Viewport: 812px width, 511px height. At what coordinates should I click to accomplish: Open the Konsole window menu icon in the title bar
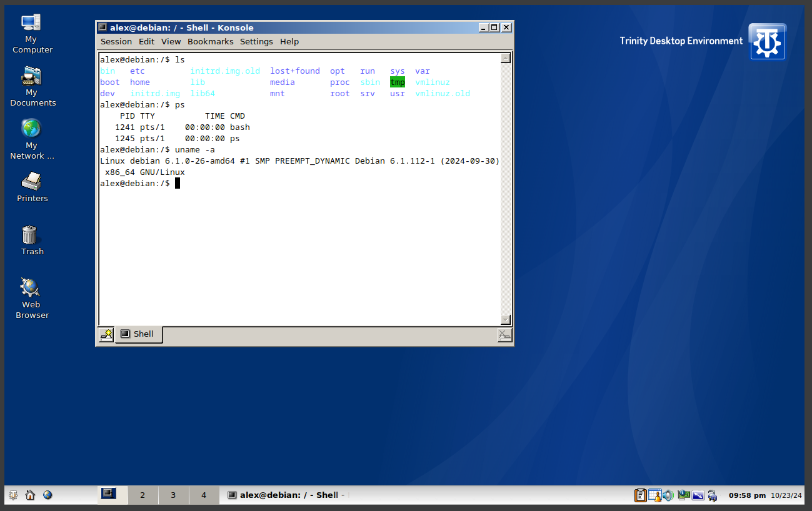pyautogui.click(x=103, y=27)
